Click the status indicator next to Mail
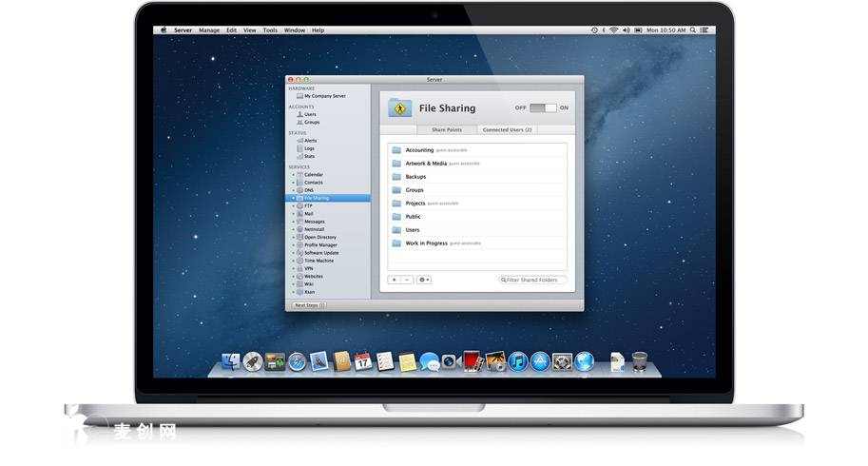The width and height of the screenshot is (868, 466). (x=294, y=214)
